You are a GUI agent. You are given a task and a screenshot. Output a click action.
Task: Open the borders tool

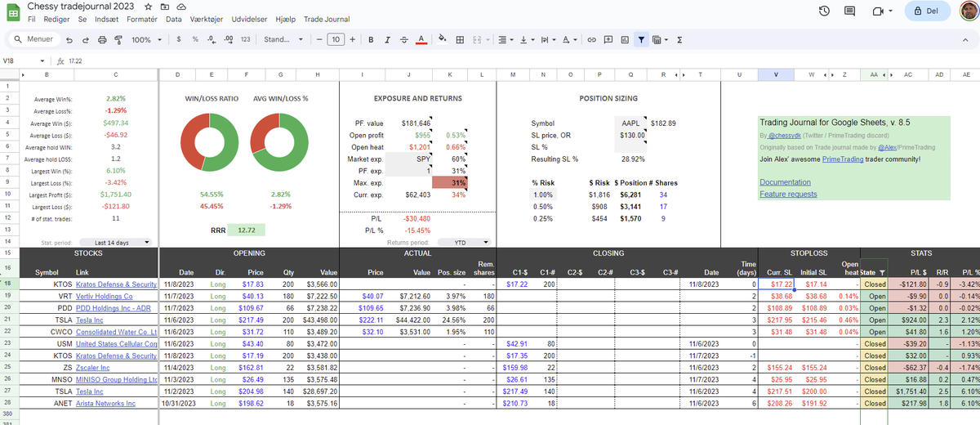[460, 39]
